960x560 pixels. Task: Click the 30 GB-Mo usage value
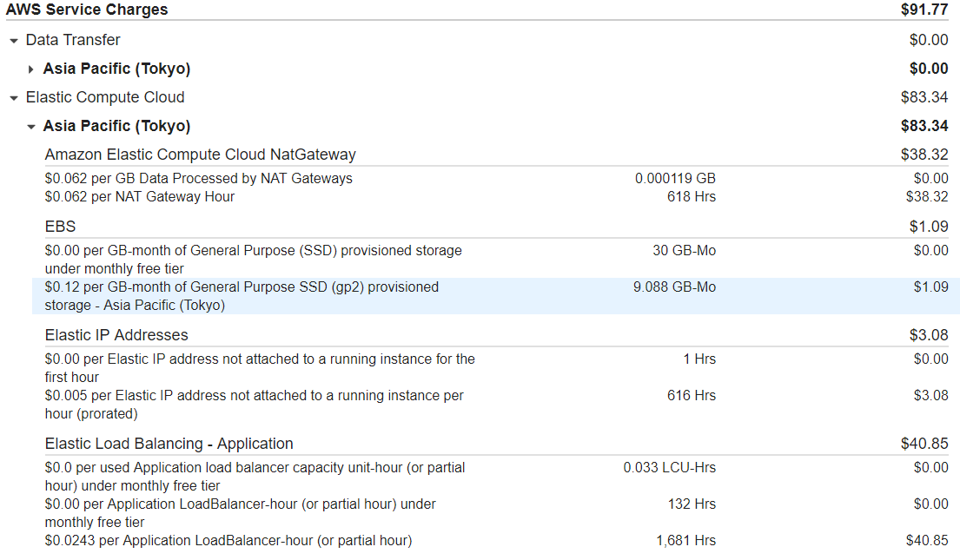point(684,250)
